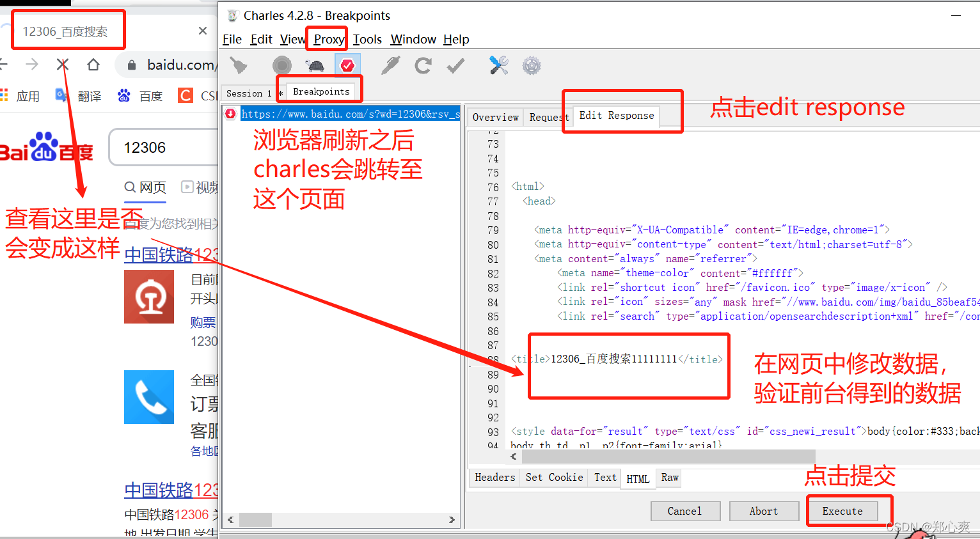The image size is (980, 539).
Task: Click the Baidu search box containing 12306
Action: coord(164,148)
